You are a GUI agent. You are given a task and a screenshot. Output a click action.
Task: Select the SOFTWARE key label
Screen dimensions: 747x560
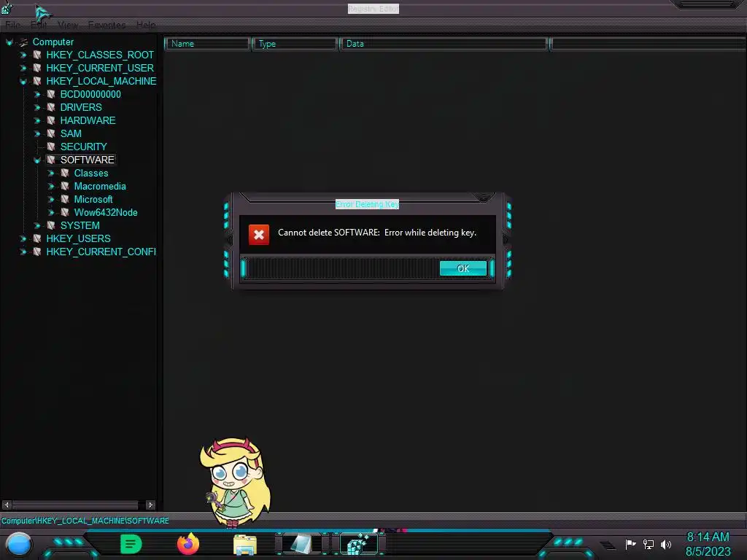point(88,160)
